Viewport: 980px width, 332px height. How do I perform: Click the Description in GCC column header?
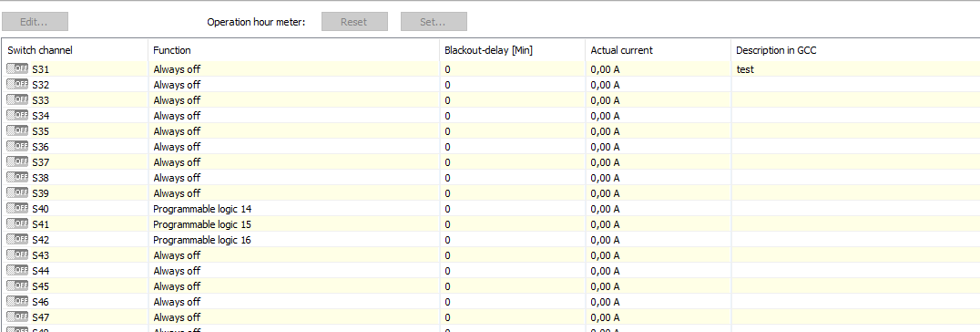click(855, 50)
